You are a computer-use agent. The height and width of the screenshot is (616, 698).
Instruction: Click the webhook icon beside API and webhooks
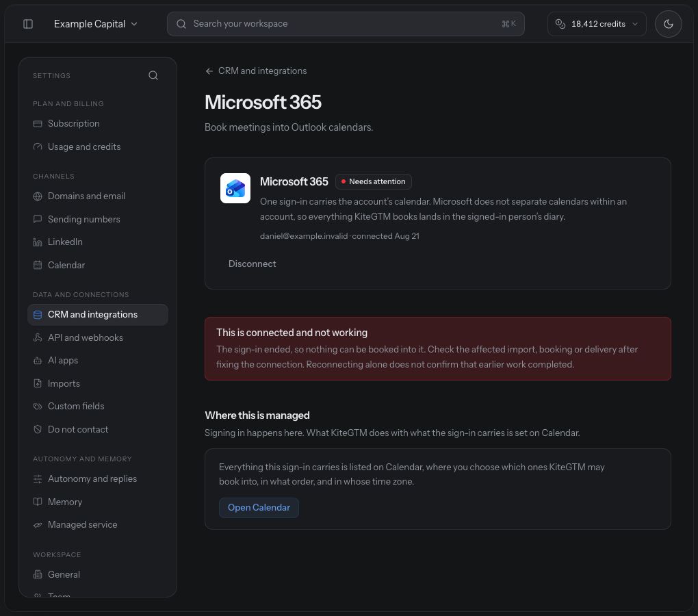point(38,338)
